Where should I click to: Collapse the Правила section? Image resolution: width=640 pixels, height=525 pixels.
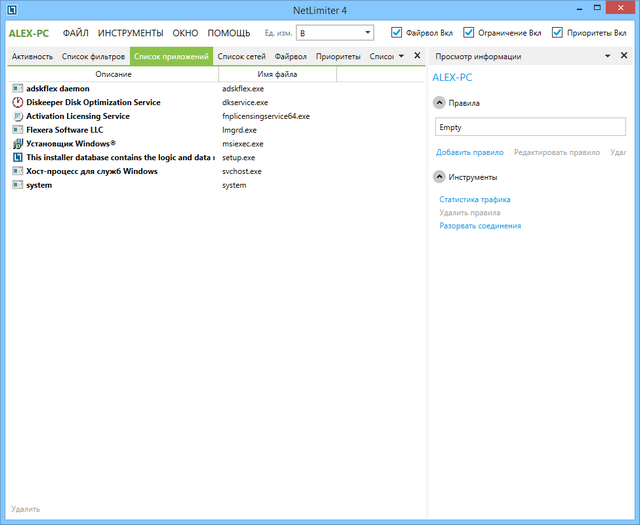(439, 102)
